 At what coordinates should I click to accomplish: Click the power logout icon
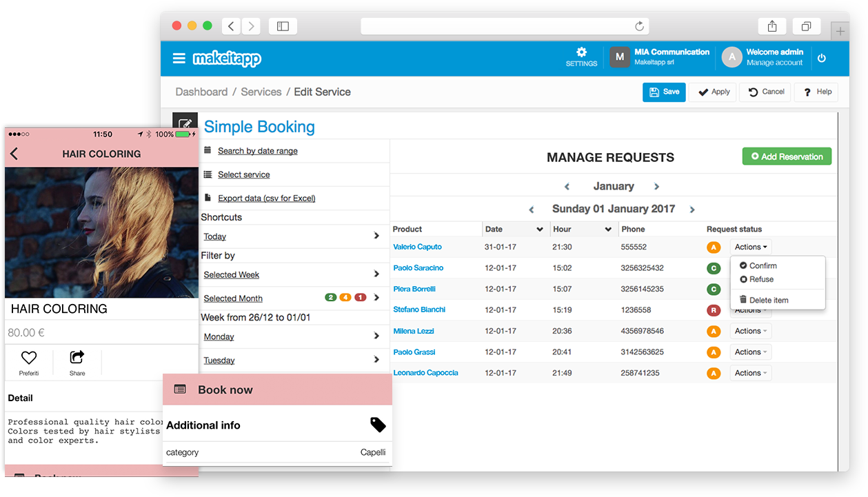point(821,59)
